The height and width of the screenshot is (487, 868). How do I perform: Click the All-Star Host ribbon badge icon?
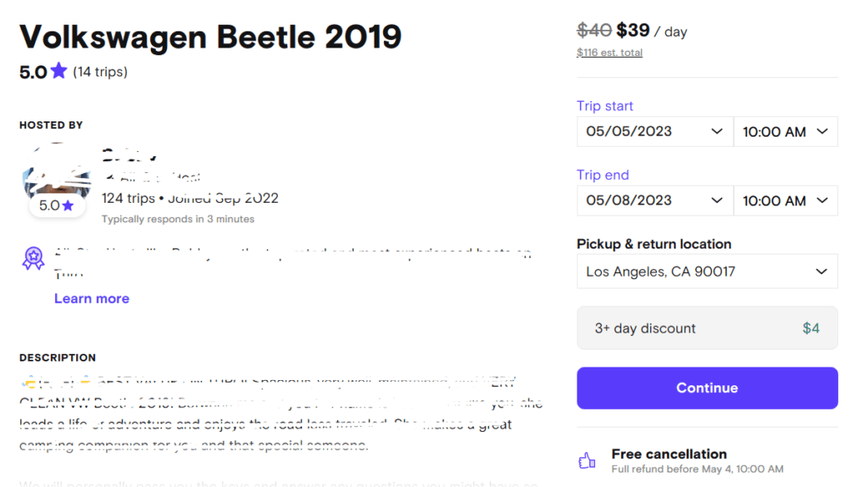(x=33, y=258)
